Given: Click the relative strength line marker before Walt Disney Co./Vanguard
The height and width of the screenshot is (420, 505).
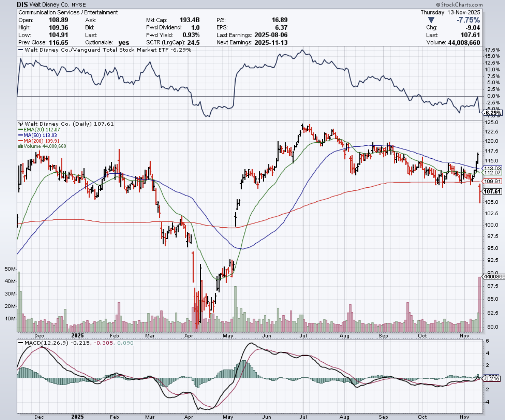Looking at the screenshot, I should tap(21, 50).
